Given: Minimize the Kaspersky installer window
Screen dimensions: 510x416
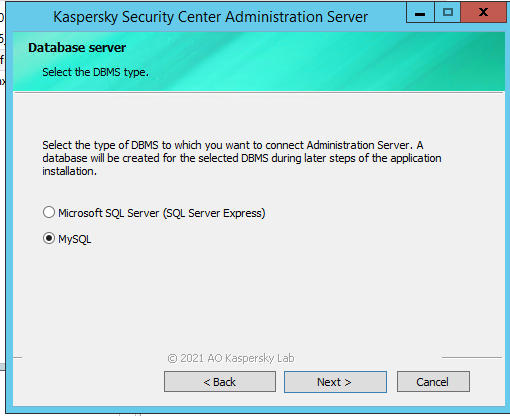Looking at the screenshot, I should pyautogui.click(x=420, y=13).
